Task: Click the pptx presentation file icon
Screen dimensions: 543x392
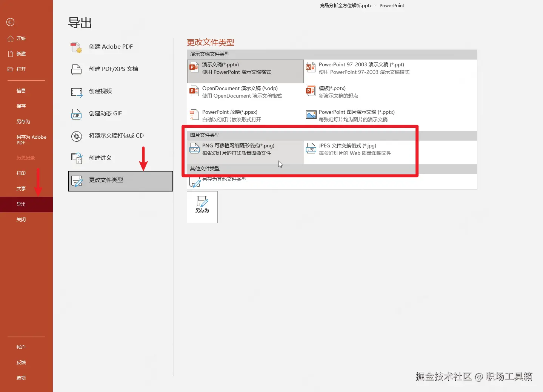Action: [194, 68]
